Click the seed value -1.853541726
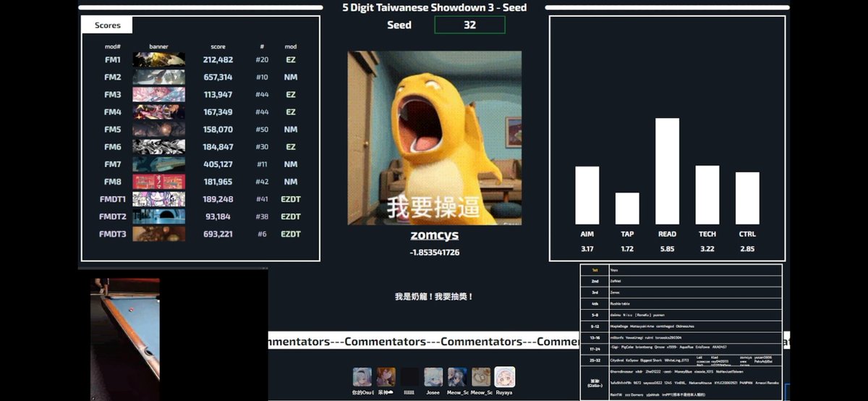Screen dimensions: 868x401 point(434,253)
